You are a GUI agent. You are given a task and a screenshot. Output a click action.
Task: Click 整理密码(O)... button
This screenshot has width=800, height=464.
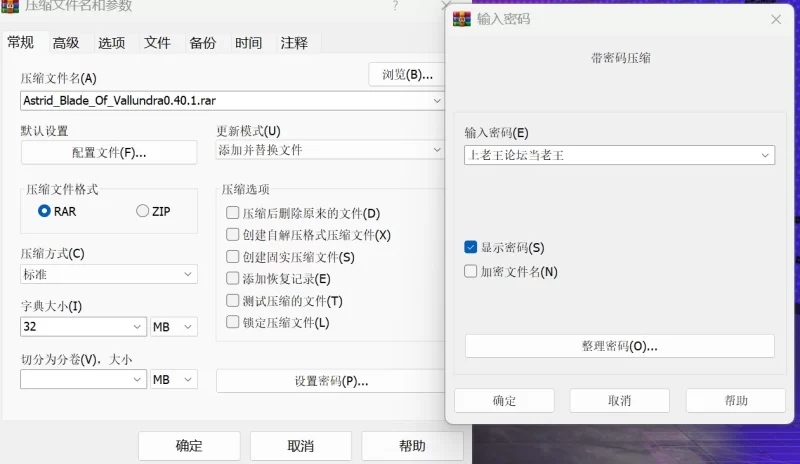point(619,346)
